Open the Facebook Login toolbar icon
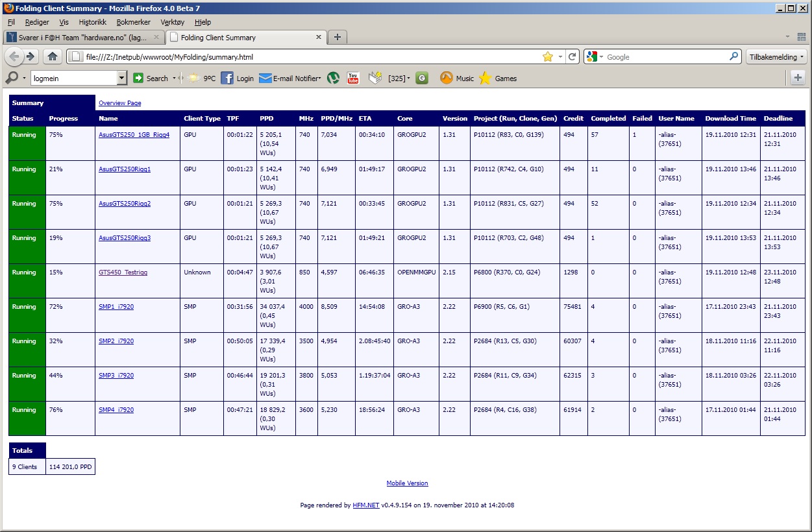This screenshot has width=812, height=532. [x=238, y=78]
